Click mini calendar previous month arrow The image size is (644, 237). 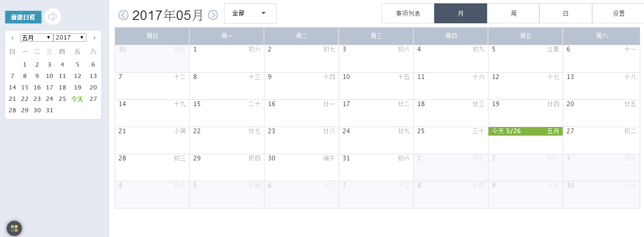12,38
